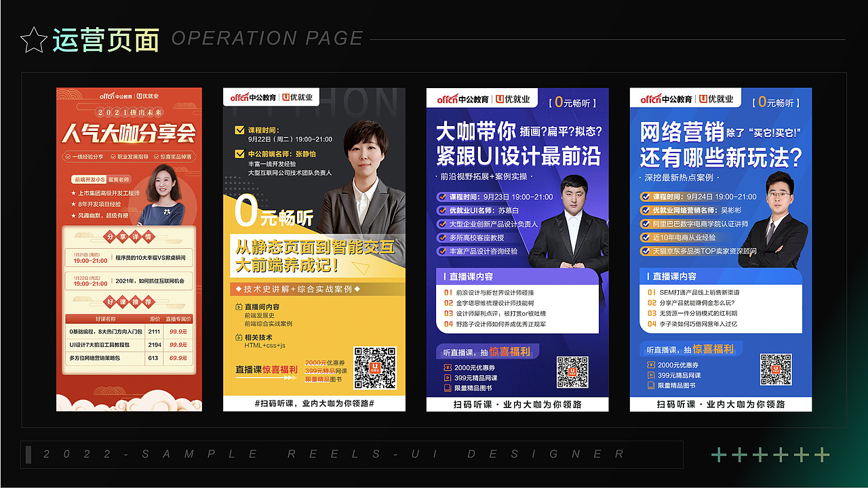Viewport: 868px width, 488px height.
Task: Click the 限量精品图书 icon on the blue poster
Action: 651,385
